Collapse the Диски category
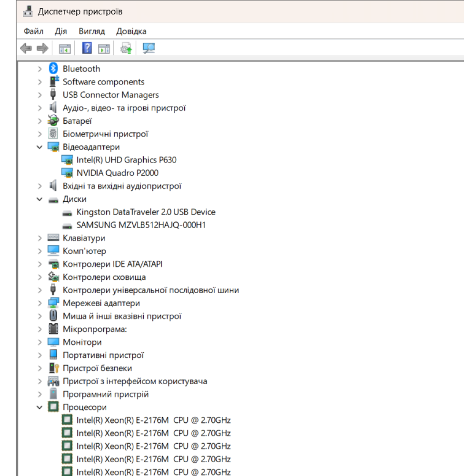476x476 pixels. point(40,199)
